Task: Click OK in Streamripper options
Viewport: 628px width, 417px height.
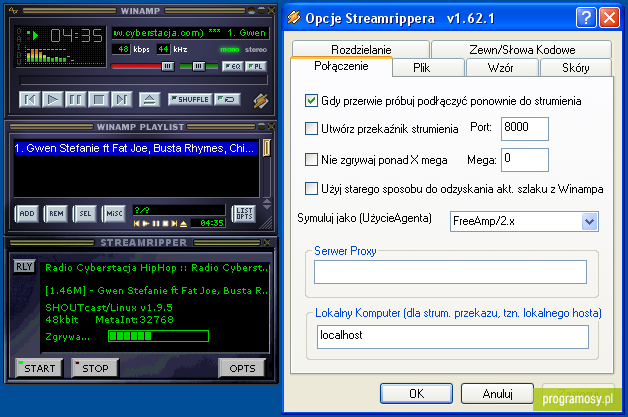Action: 417,393
